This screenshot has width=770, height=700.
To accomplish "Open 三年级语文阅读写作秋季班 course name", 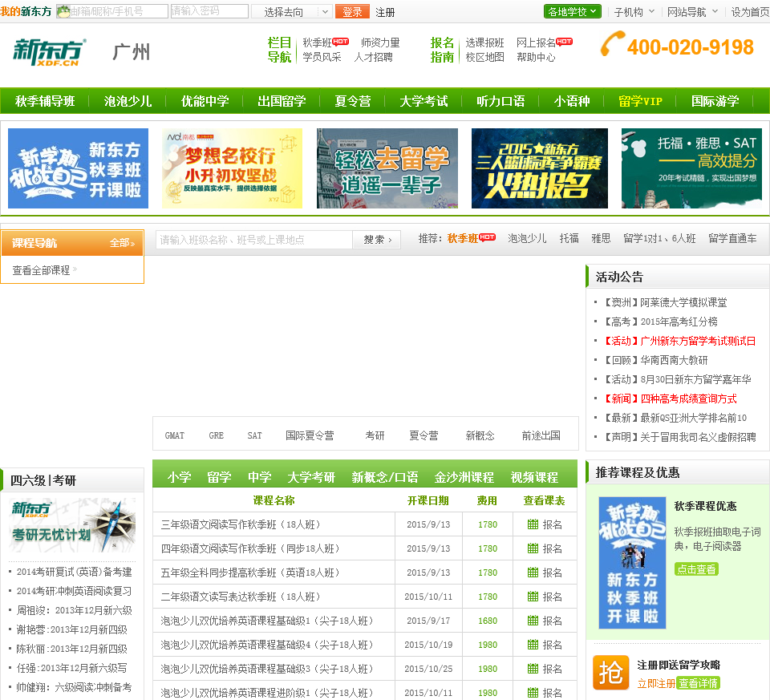I will click(241, 524).
